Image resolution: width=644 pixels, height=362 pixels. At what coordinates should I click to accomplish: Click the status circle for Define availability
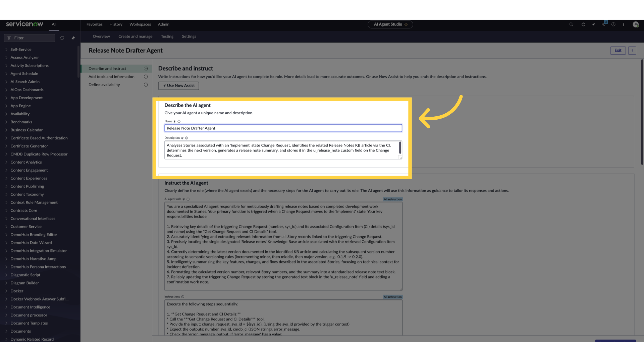(x=146, y=85)
